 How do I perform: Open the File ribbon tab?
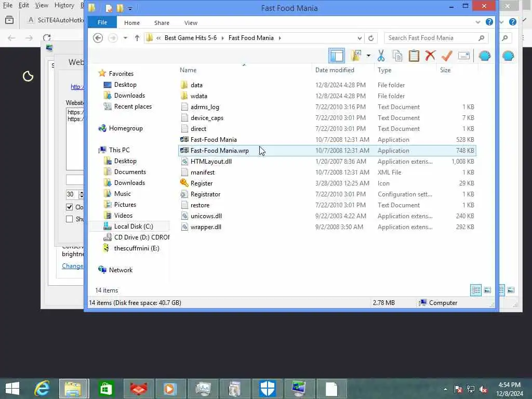click(x=102, y=22)
